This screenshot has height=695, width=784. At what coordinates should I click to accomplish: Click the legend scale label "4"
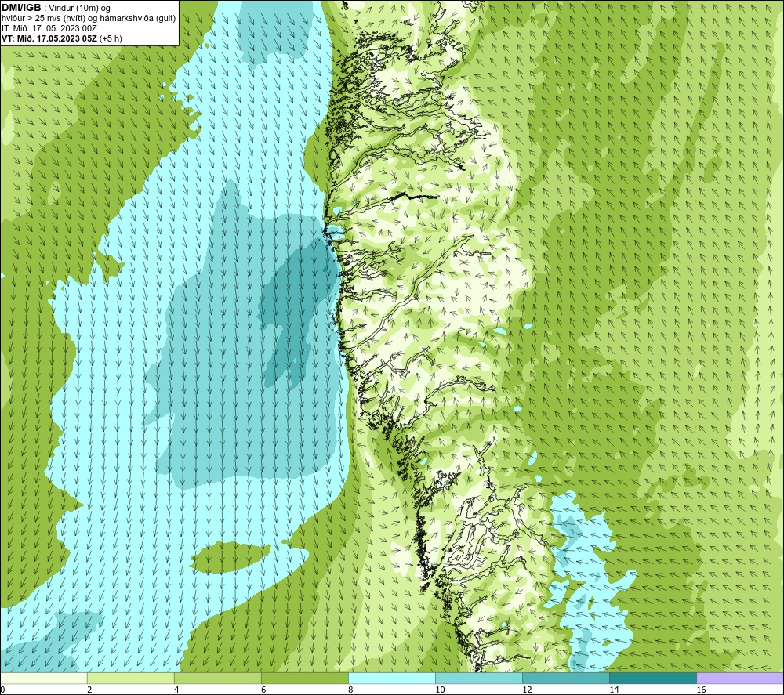click(x=176, y=690)
